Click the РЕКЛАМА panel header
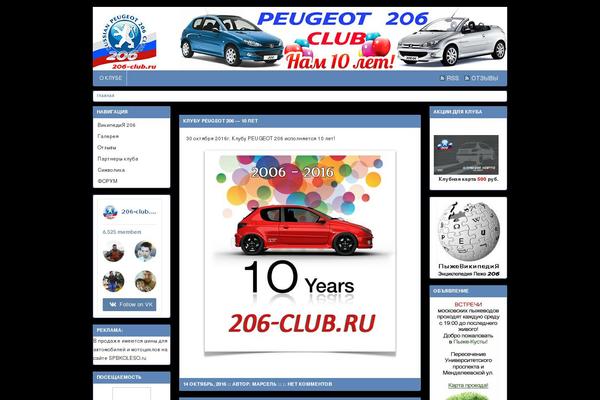600x400 pixels. [x=132, y=330]
